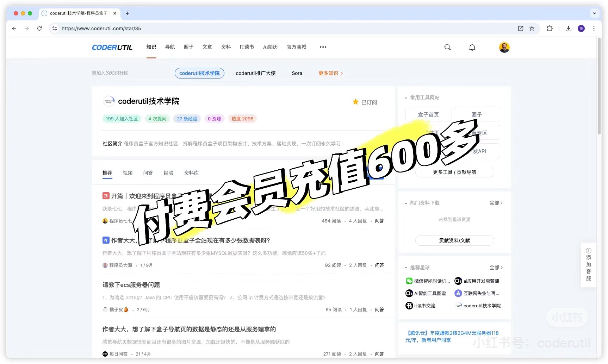Open the browser extensions puzzle icon
Viewport: 608px width, 364px height.
pos(550,29)
